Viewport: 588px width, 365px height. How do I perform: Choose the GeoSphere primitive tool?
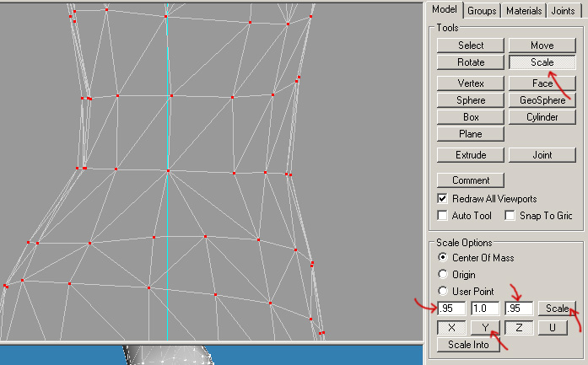tap(542, 100)
